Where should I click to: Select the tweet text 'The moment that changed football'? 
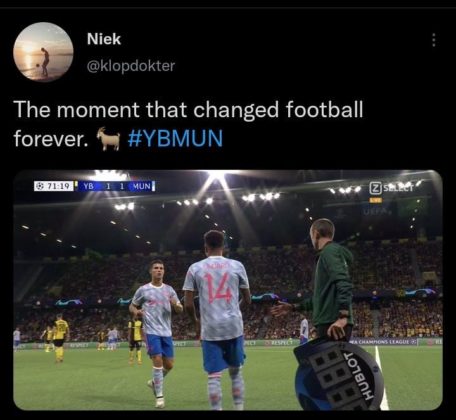(188, 110)
